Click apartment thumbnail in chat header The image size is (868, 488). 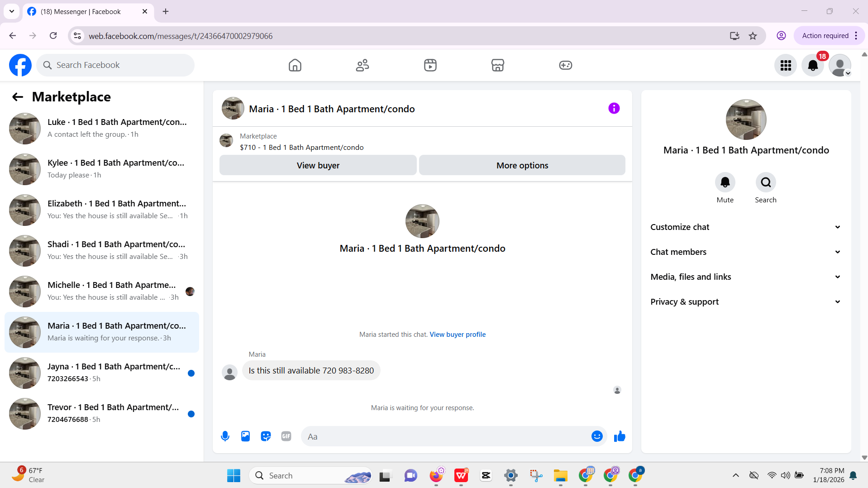point(233,108)
